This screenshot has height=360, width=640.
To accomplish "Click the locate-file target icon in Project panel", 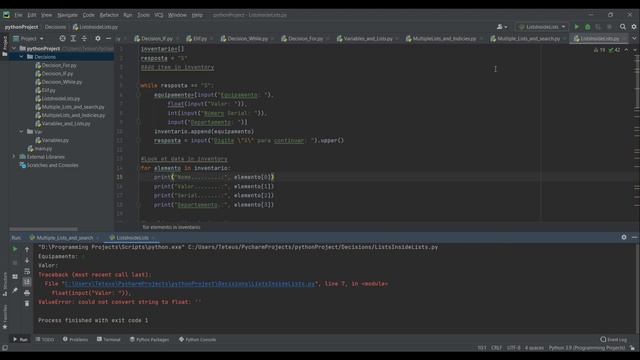I will point(62,38).
